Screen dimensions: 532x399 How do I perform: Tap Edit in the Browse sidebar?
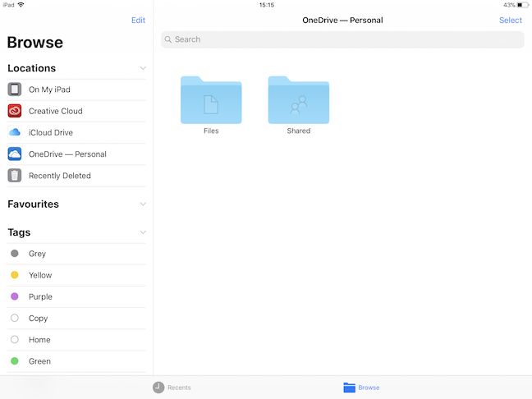[138, 21]
